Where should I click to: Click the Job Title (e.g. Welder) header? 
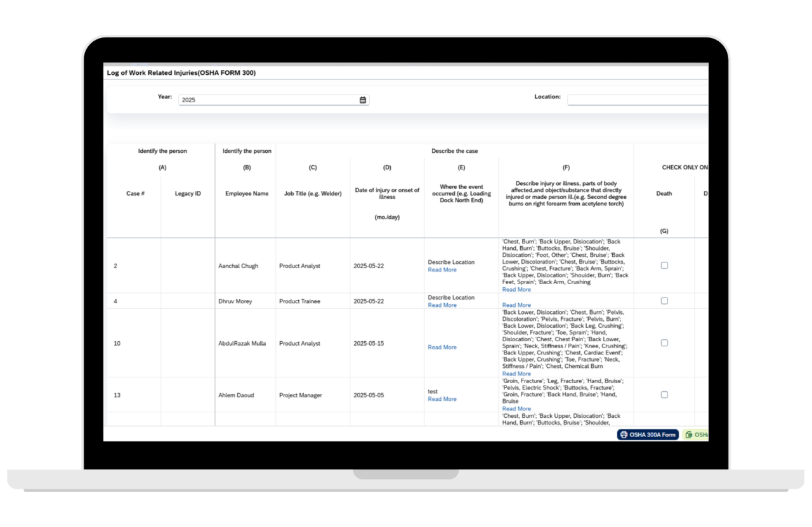pyautogui.click(x=313, y=194)
